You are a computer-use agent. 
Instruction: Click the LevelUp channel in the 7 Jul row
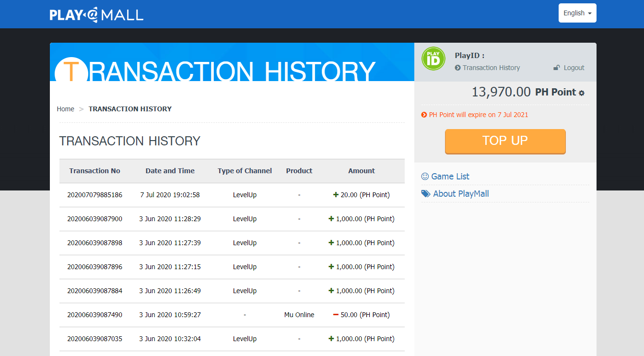click(245, 195)
